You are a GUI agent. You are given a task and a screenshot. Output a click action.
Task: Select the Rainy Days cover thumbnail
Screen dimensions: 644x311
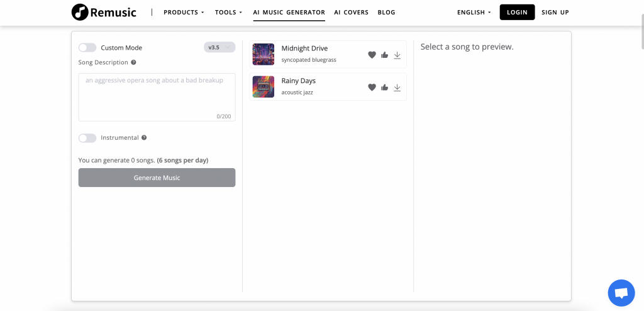pos(264,87)
